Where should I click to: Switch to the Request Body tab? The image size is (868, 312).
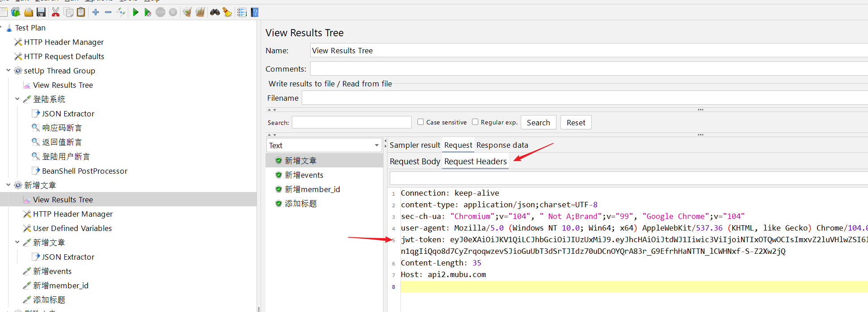tap(415, 162)
